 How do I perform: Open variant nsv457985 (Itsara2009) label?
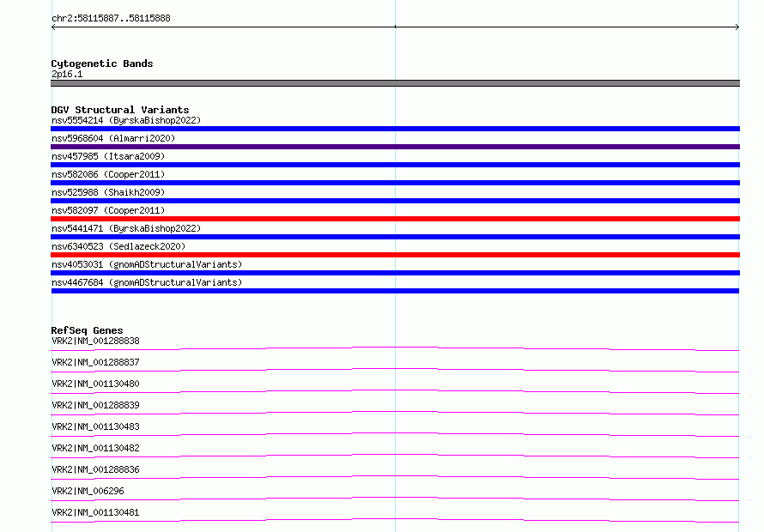(x=108, y=156)
